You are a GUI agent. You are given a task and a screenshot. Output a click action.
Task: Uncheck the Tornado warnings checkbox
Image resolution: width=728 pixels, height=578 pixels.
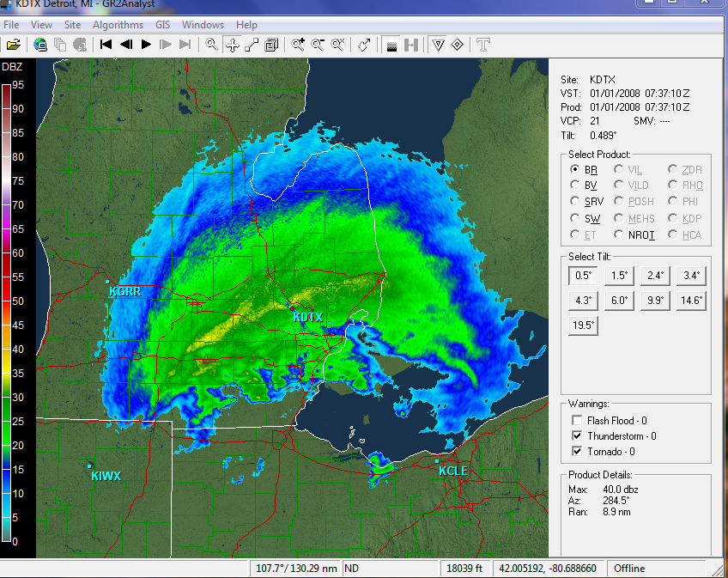(x=576, y=452)
